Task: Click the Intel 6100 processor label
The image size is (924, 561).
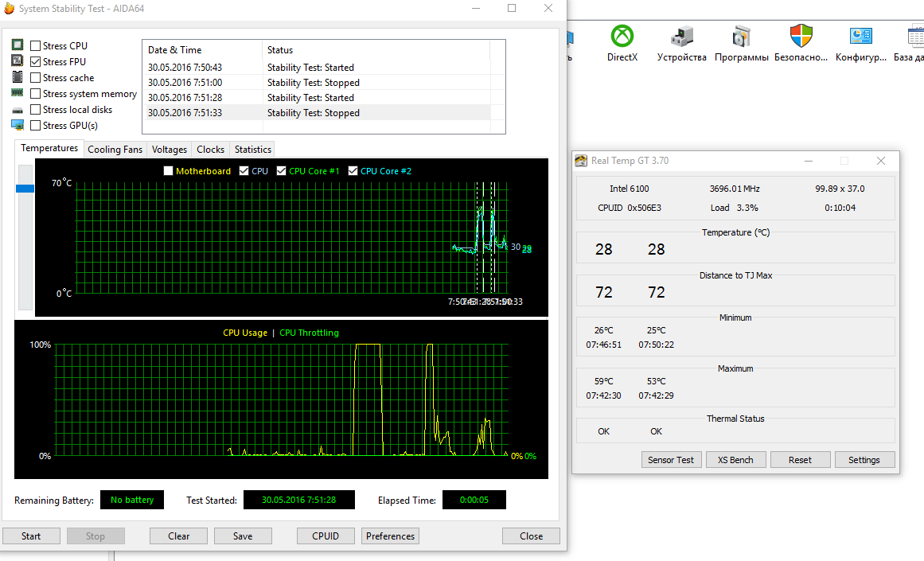Action: tap(630, 189)
